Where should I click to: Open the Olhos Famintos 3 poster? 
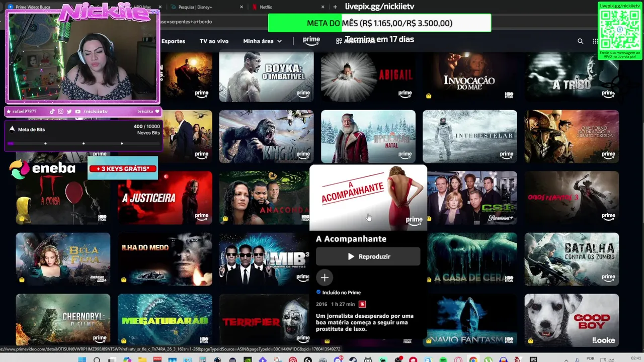tap(572, 198)
